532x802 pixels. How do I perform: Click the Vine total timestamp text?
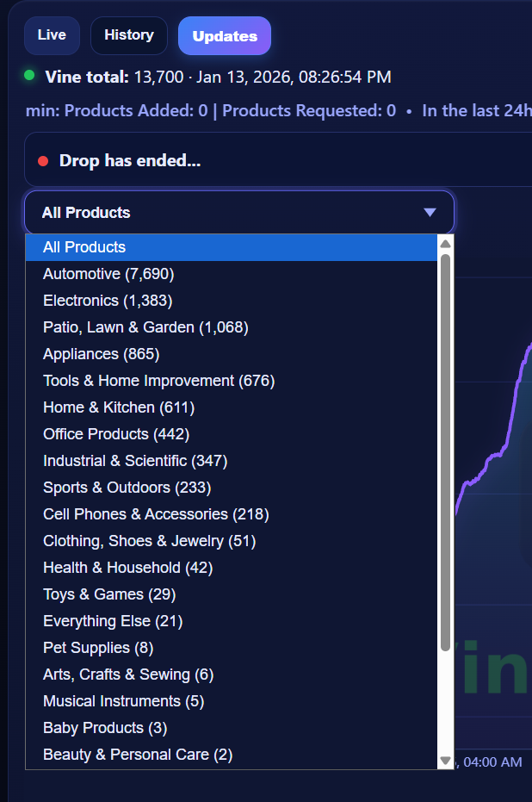coord(294,78)
